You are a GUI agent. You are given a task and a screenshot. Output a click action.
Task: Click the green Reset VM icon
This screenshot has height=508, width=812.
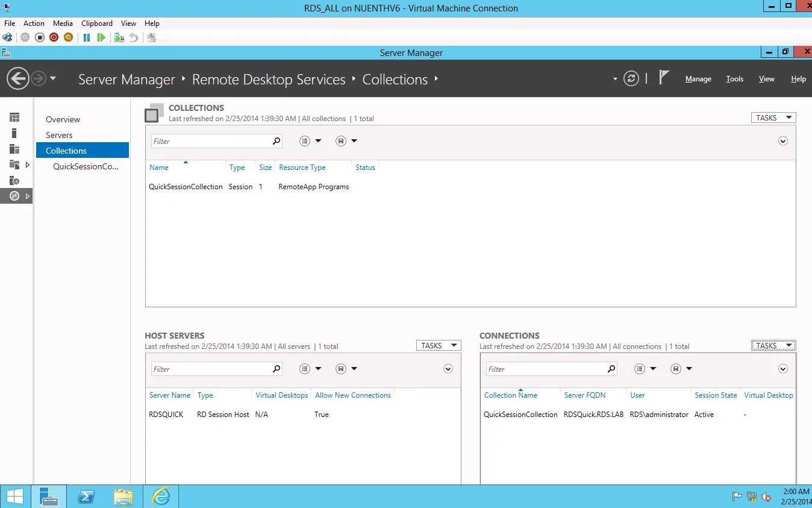101,37
